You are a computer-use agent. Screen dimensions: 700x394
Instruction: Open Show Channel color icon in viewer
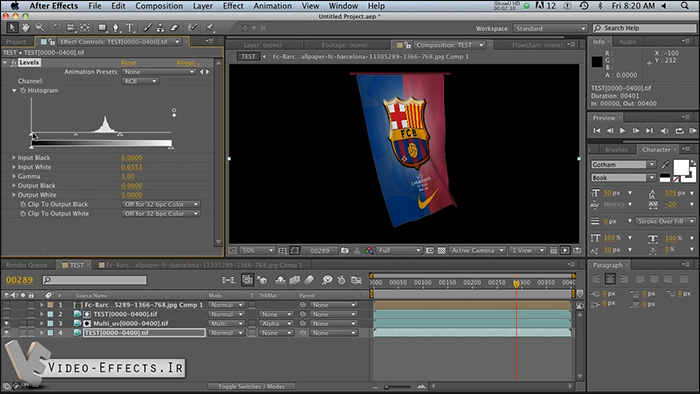coord(369,251)
